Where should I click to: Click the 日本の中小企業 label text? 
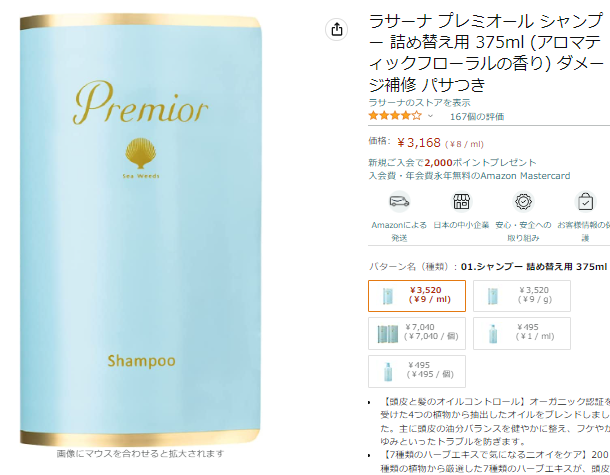click(x=461, y=225)
